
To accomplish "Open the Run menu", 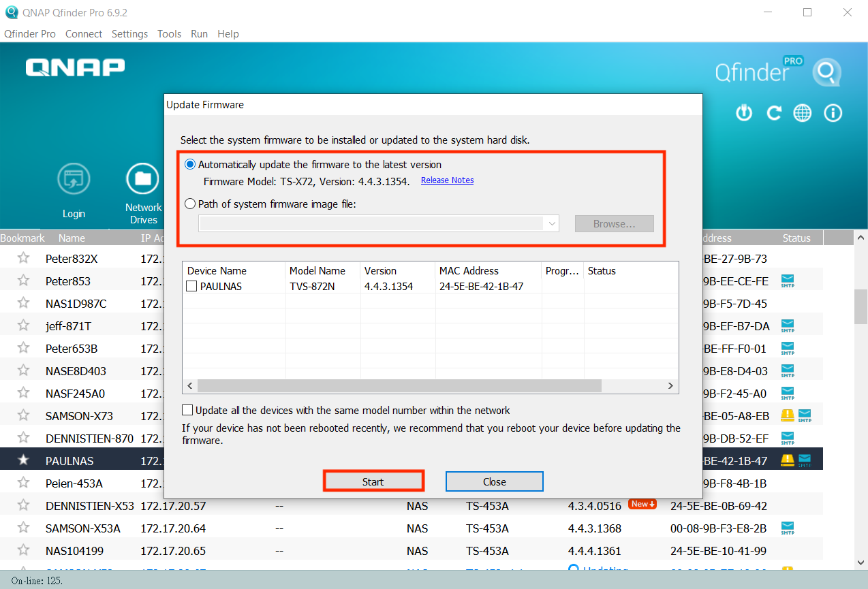I will (x=199, y=33).
